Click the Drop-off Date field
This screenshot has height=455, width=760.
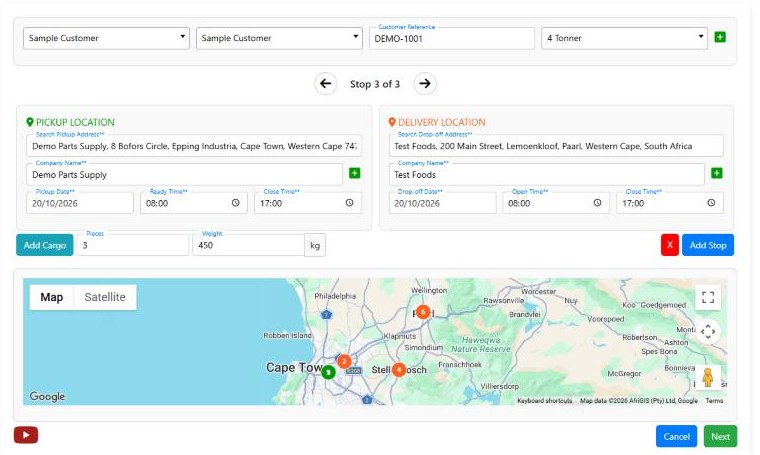click(442, 203)
